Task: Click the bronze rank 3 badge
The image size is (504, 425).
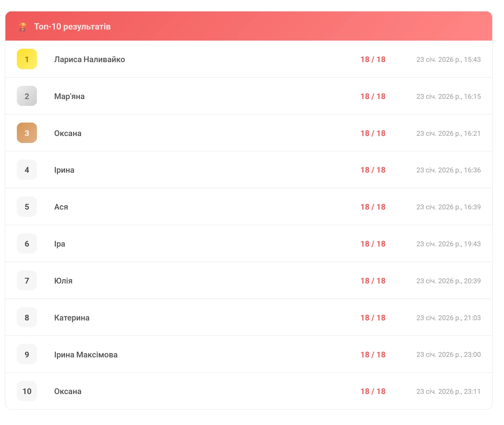Action: tap(27, 133)
